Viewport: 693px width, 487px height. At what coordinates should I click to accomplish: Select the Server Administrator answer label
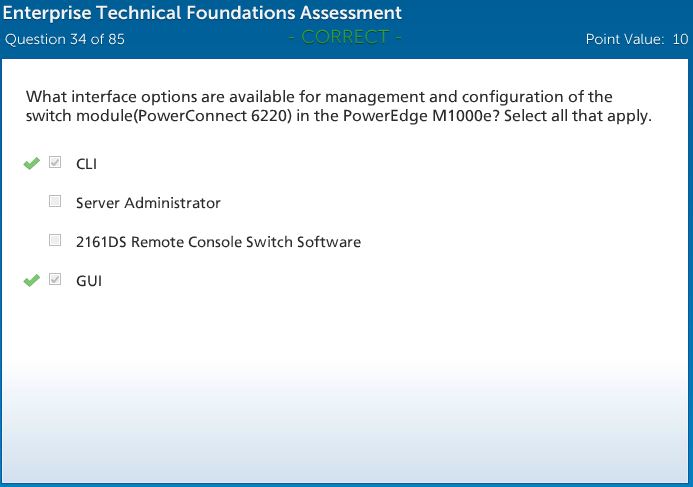(148, 203)
